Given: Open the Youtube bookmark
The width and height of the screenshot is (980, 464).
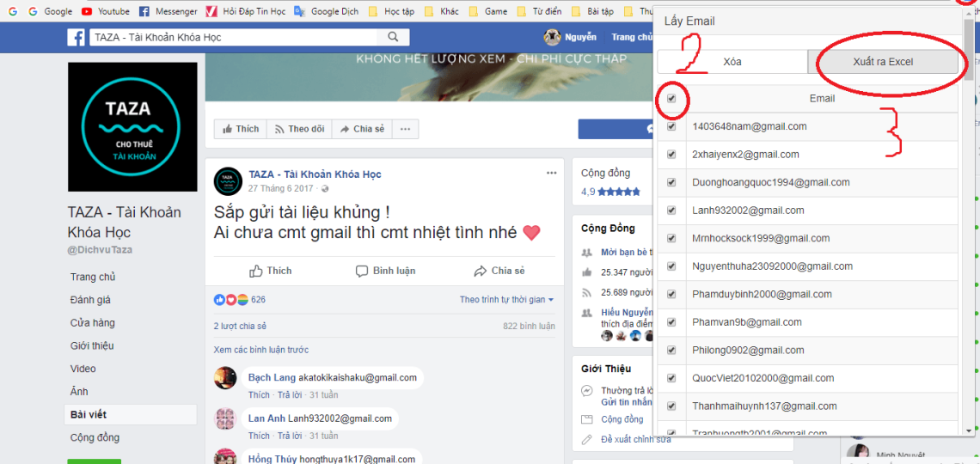Looking at the screenshot, I should pyautogui.click(x=106, y=11).
